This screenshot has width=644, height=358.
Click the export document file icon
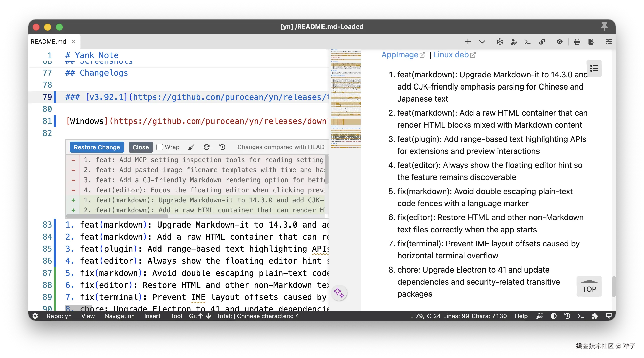[x=591, y=42]
